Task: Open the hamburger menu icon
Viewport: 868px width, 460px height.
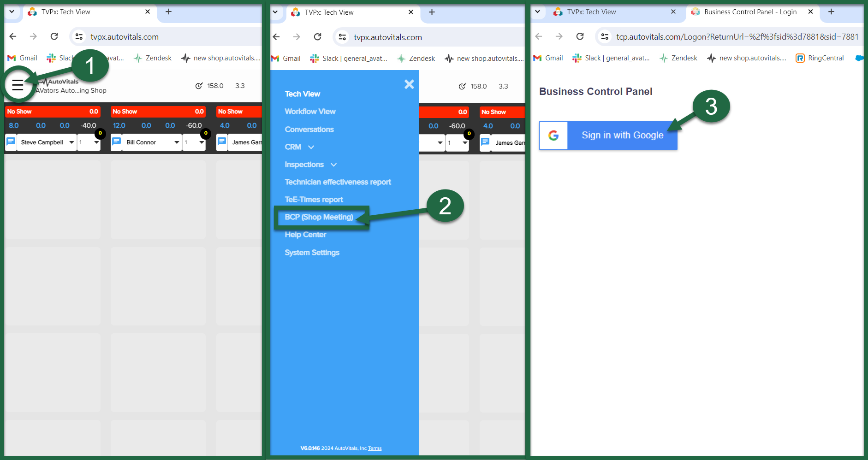Action: pos(18,85)
